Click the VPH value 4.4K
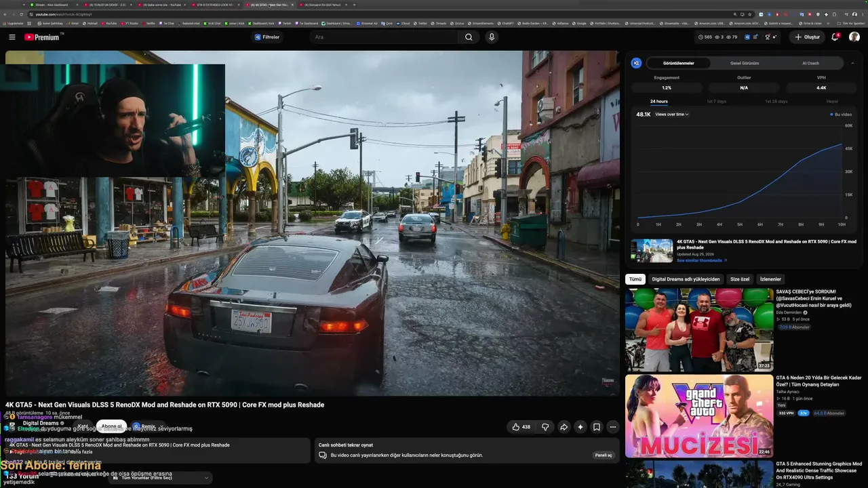868x488 pixels. tap(821, 87)
